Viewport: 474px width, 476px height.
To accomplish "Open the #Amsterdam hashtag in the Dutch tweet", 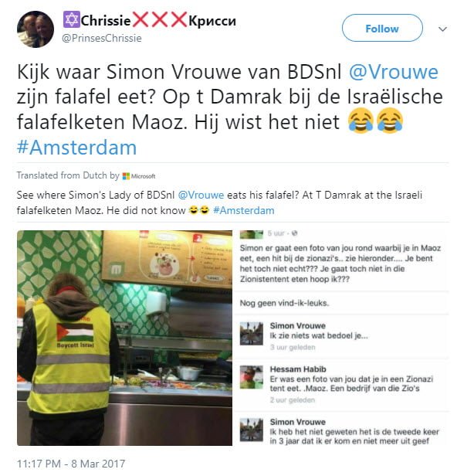I will 76,148.
